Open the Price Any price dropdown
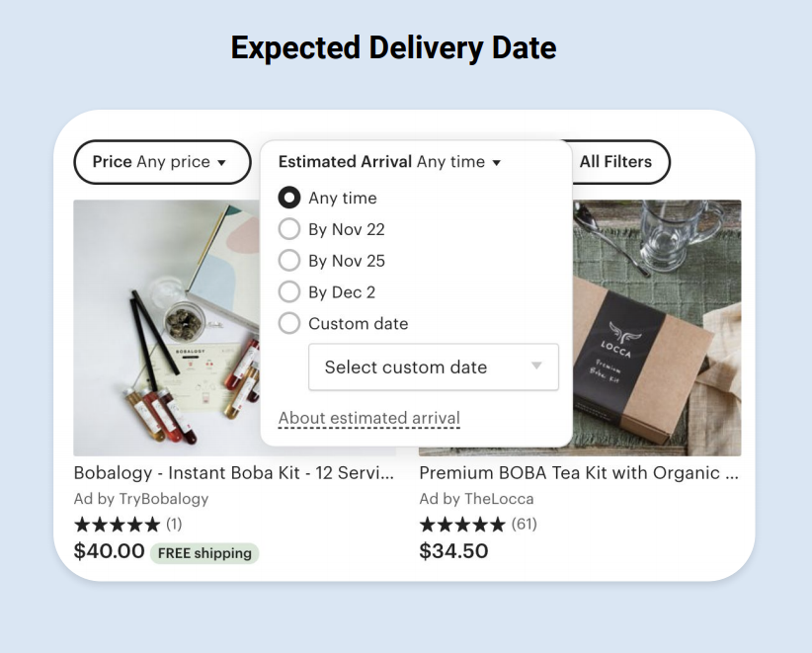812x653 pixels. pyautogui.click(x=161, y=162)
